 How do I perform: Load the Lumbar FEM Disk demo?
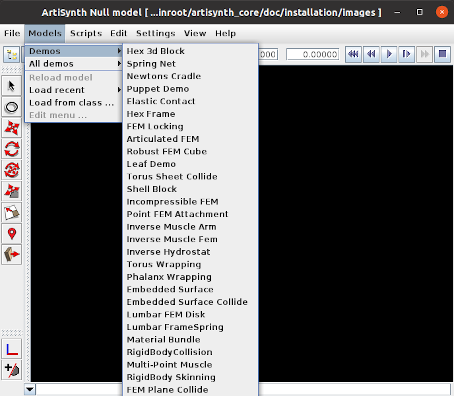click(x=191, y=314)
